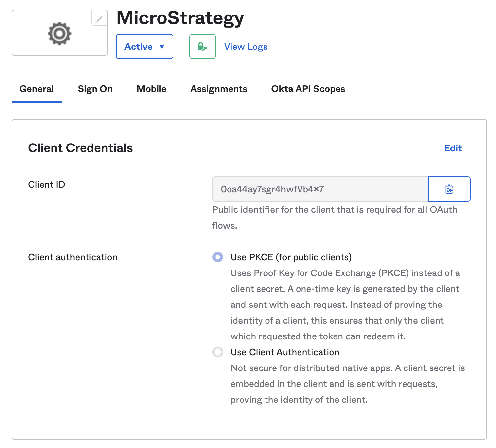Open the View Logs link
The height and width of the screenshot is (448, 496).
tap(246, 47)
